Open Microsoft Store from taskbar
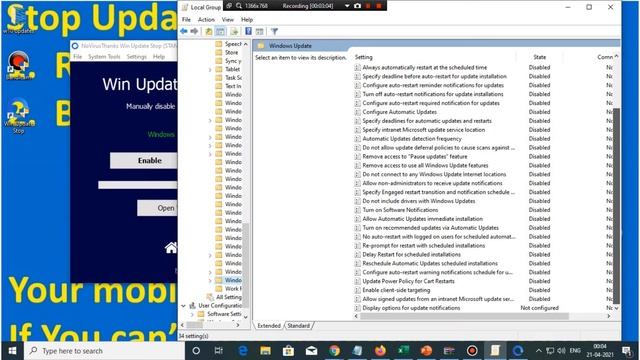This screenshot has width=640, height=360. (x=288, y=351)
